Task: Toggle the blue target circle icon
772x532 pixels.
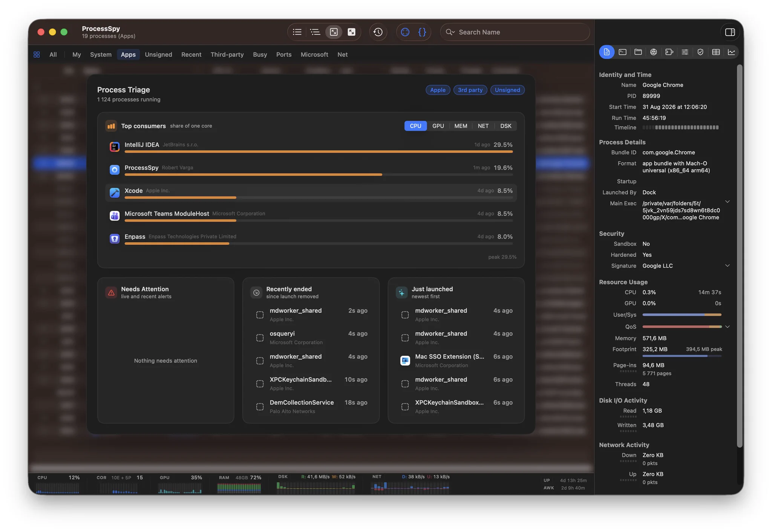Action: pos(405,32)
